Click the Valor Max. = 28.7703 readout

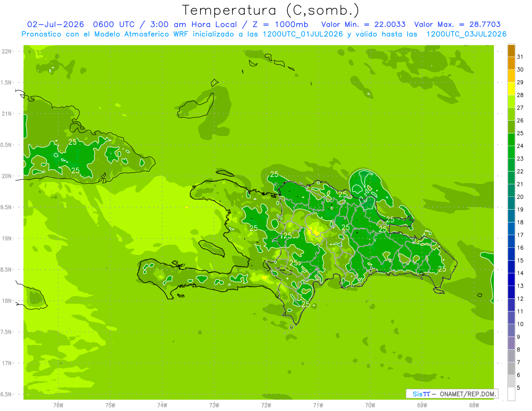(458, 24)
